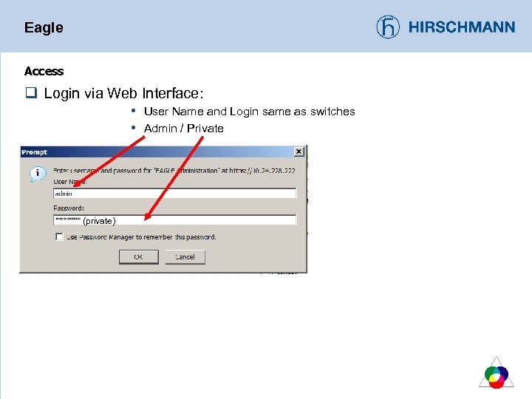Image resolution: width=532 pixels, height=399 pixels.
Task: Click the Access heading
Action: point(44,71)
